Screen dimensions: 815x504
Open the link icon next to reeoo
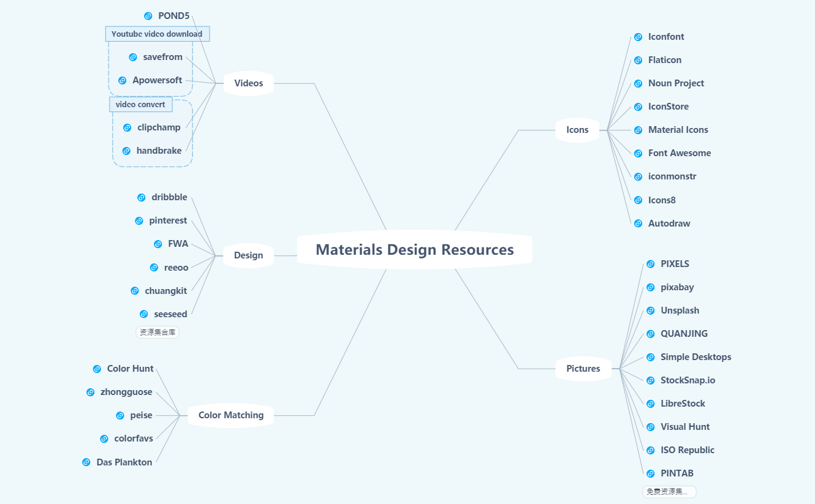point(154,268)
